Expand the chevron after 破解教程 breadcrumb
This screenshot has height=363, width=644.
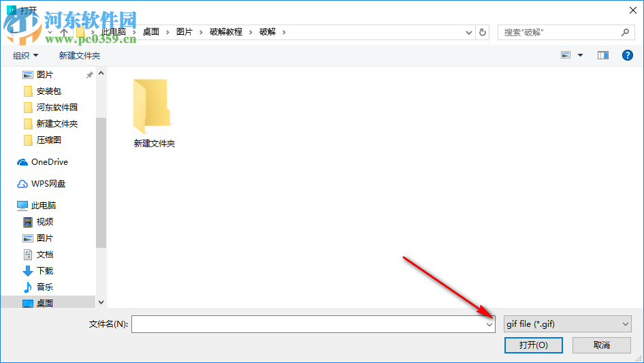pyautogui.click(x=251, y=32)
